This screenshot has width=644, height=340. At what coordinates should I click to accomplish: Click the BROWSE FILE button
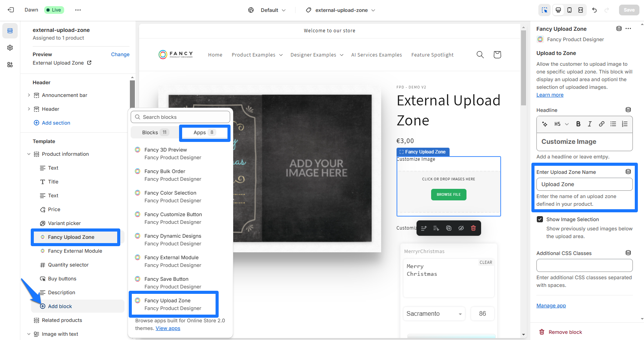[448, 195]
